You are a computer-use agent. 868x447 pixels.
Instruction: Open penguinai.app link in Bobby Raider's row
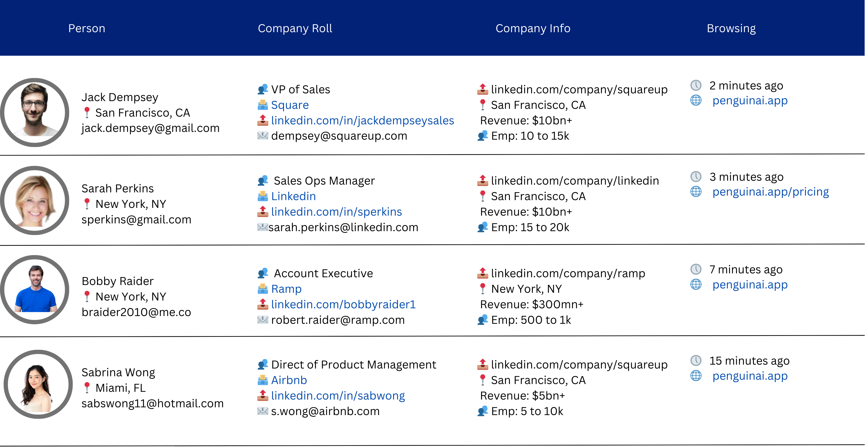click(x=750, y=285)
